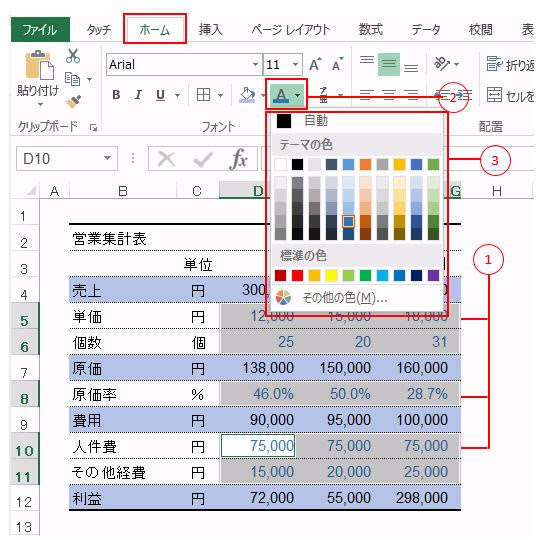Switch to the ページ レイアウト tab
The height and width of the screenshot is (540, 553).
(x=291, y=30)
